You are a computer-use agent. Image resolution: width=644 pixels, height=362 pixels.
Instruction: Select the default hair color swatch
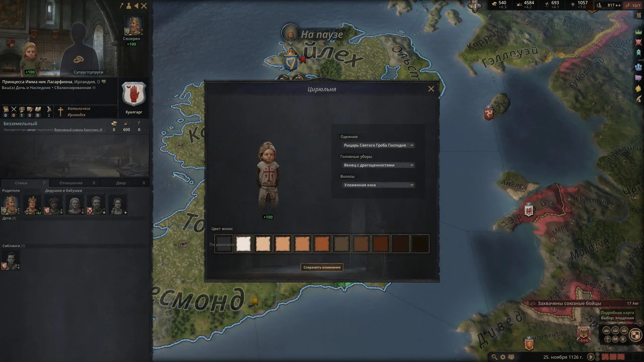click(224, 244)
